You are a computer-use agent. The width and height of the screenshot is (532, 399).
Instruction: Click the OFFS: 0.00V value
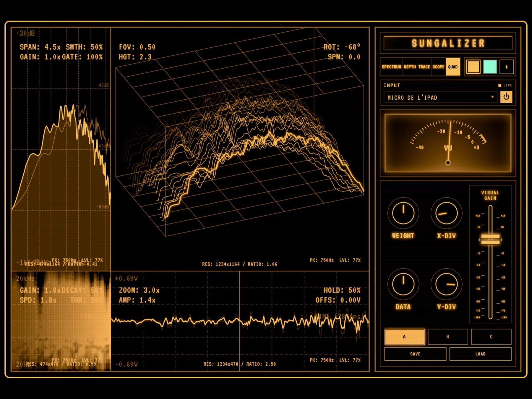point(338,300)
